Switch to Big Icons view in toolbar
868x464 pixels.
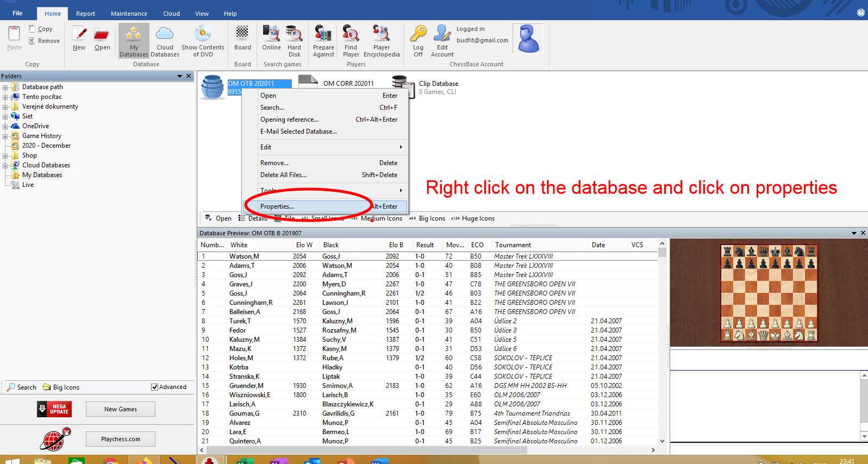tap(427, 218)
